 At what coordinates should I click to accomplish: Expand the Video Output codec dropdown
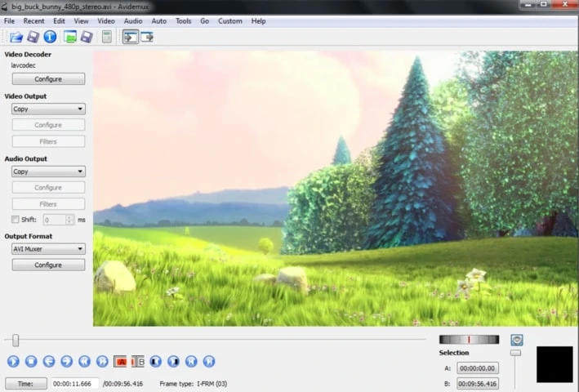(48, 109)
